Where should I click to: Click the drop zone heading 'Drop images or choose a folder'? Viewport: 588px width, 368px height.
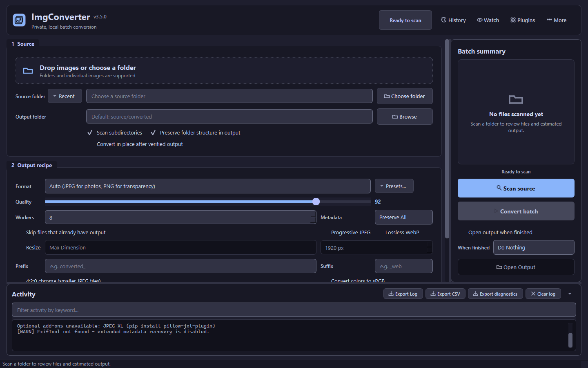tap(88, 67)
